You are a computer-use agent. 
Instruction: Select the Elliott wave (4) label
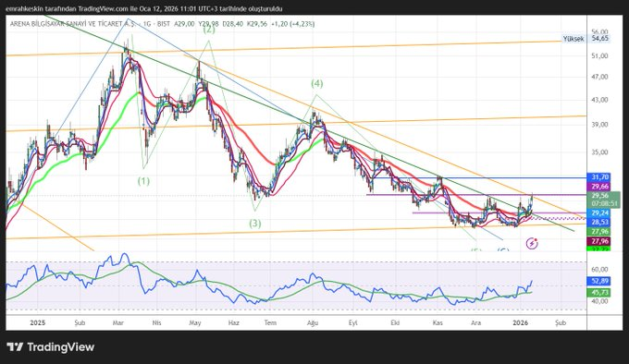click(317, 84)
